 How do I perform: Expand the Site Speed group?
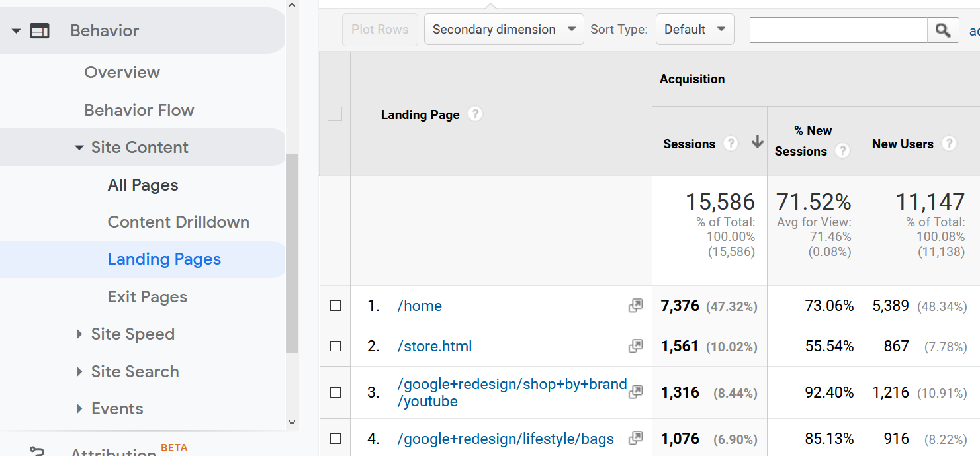[x=79, y=334]
